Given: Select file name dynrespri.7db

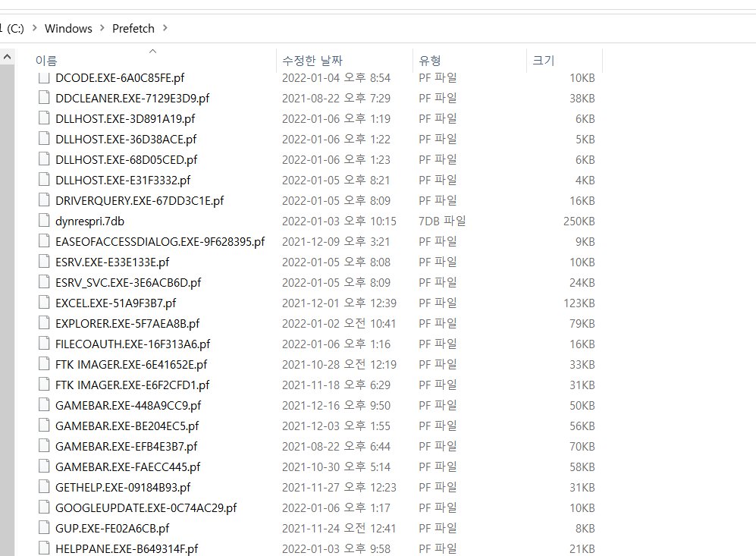Looking at the screenshot, I should [x=89, y=221].
